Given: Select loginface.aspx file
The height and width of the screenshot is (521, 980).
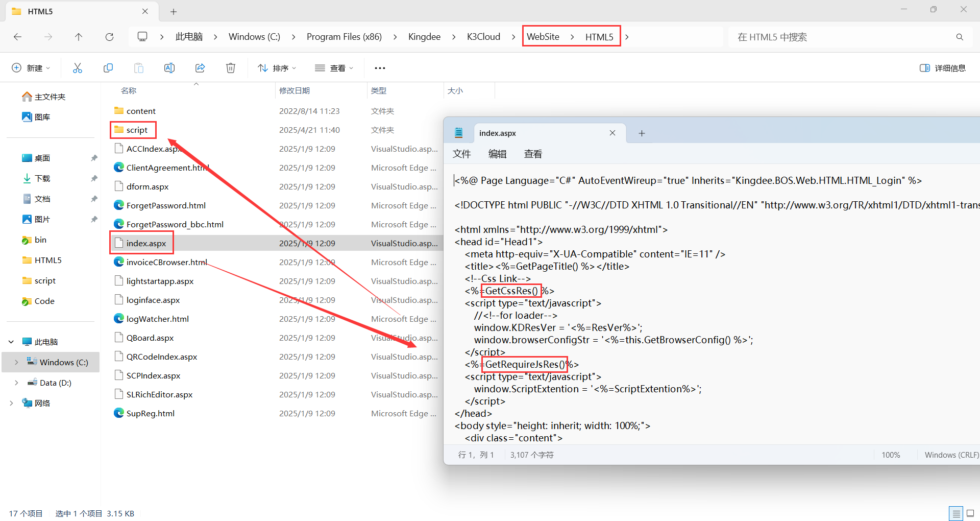Looking at the screenshot, I should tap(153, 300).
